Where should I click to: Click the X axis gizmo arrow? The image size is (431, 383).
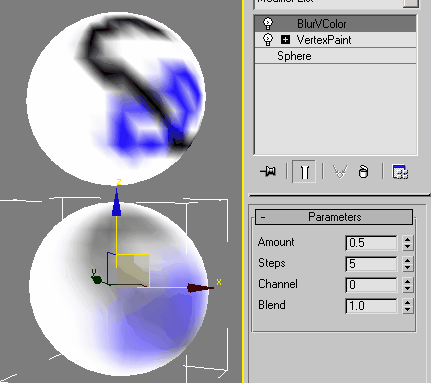[x=200, y=288]
